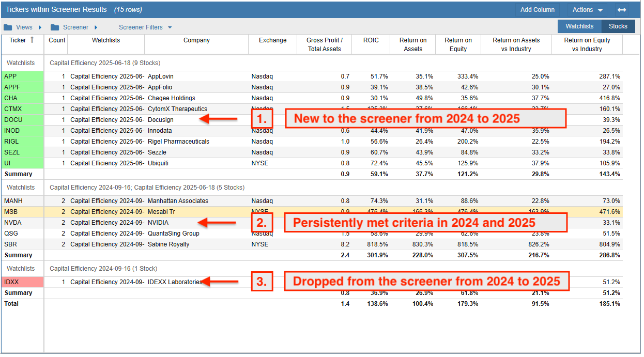The width and height of the screenshot is (644, 357).
Task: Select the UI ticker cell
Action: coord(23,163)
